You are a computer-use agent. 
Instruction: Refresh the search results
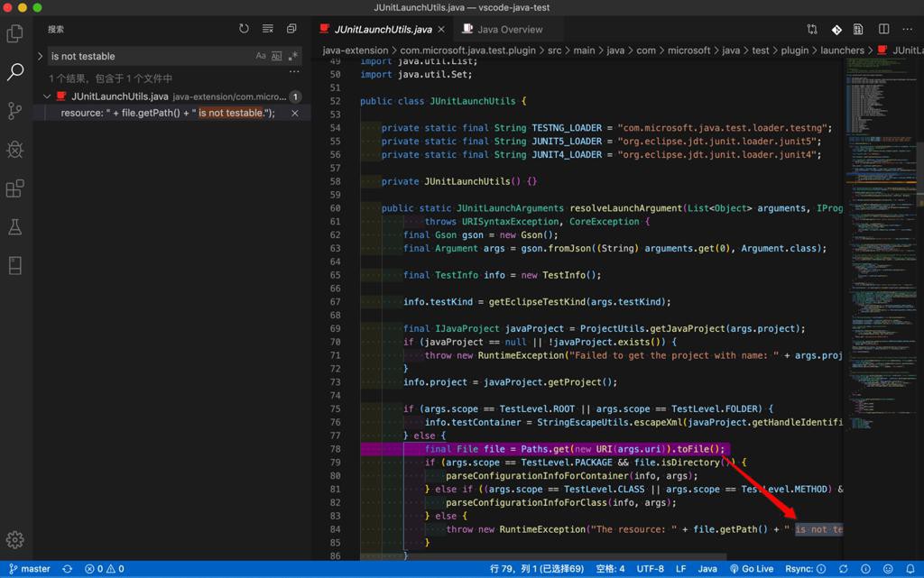(244, 29)
